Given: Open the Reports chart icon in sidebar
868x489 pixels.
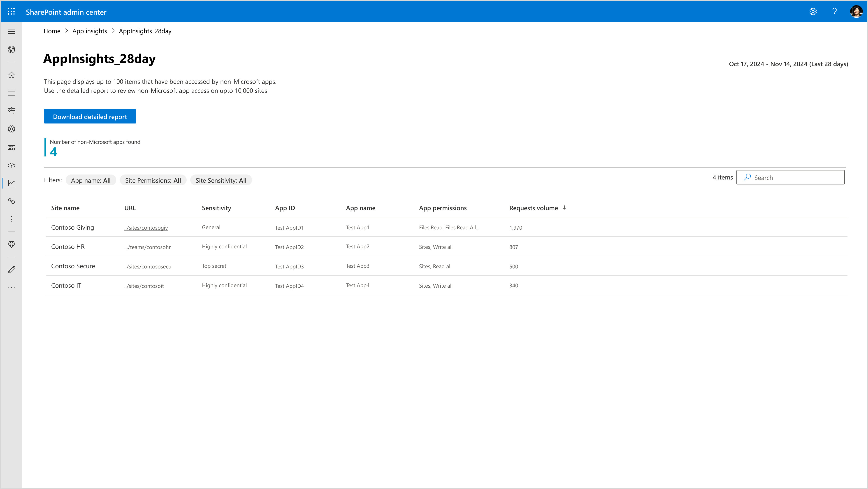Looking at the screenshot, I should click(12, 183).
